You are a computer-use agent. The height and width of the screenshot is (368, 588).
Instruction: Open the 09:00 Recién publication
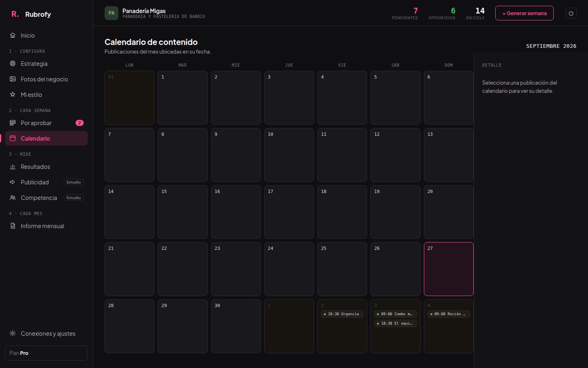click(448, 314)
